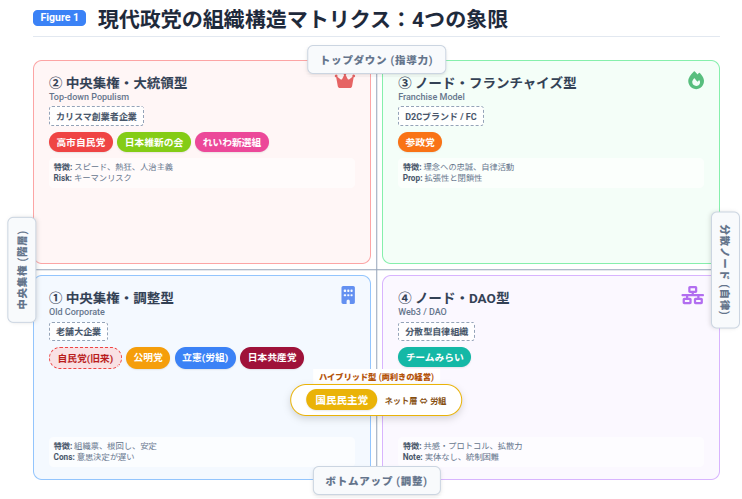
Task: Click the purple network nodes icon
Action: tap(692, 295)
